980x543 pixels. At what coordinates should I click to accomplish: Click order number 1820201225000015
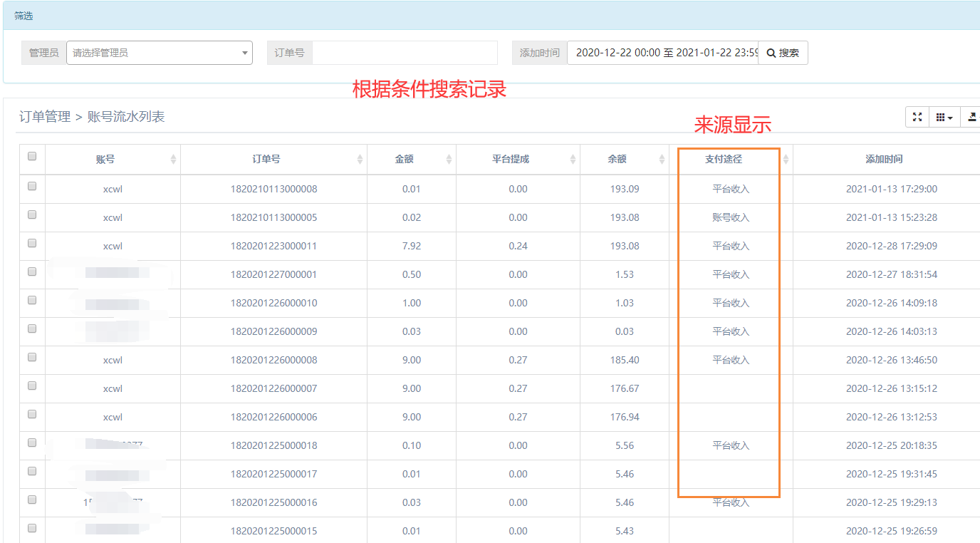(x=273, y=531)
